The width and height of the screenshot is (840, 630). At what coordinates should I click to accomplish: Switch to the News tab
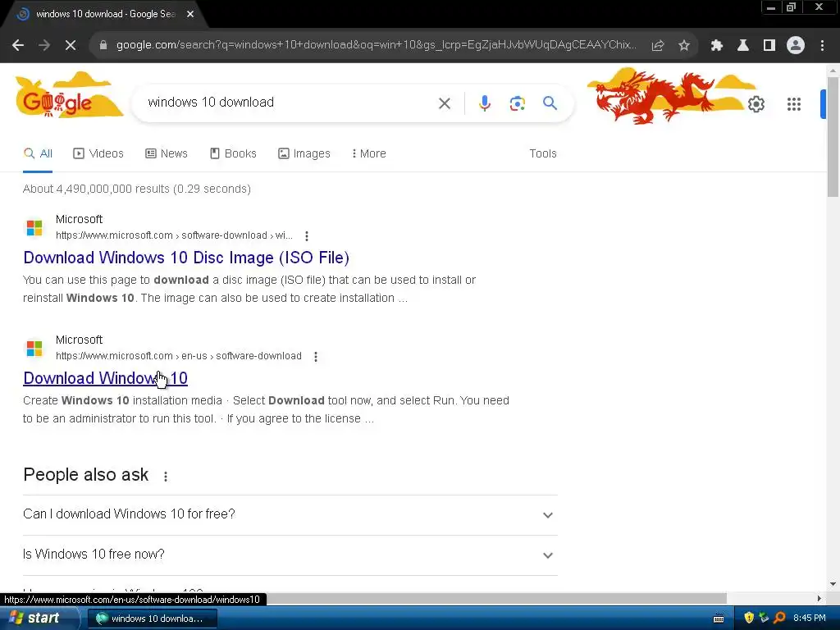167,153
